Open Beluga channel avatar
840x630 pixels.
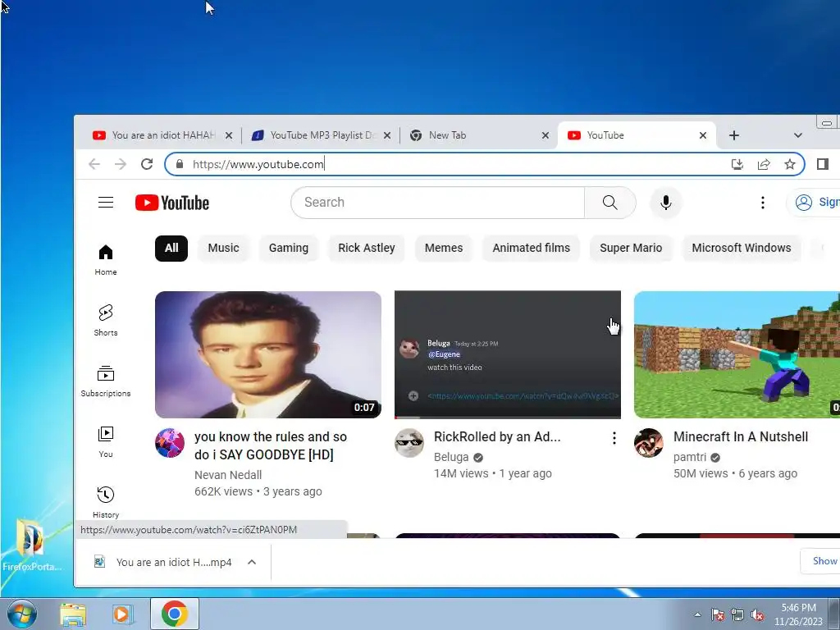click(x=409, y=442)
